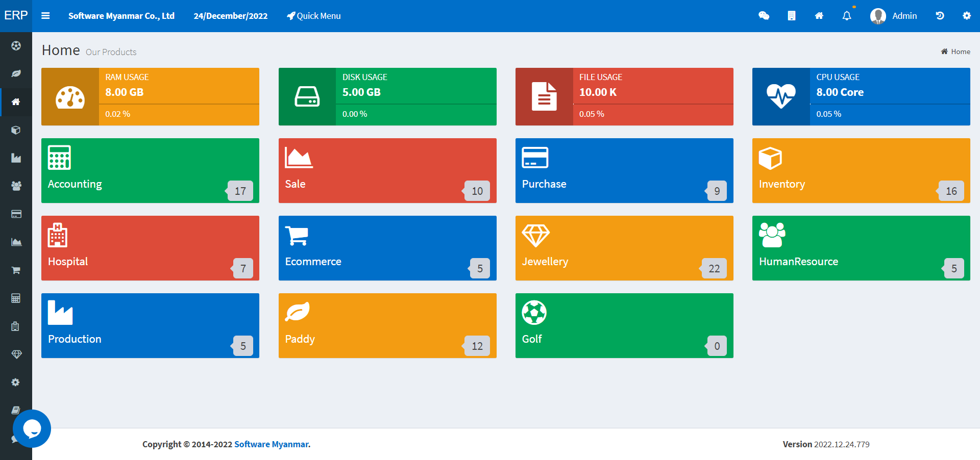Click the Home breadcrumb link
980x460 pixels.
point(955,52)
